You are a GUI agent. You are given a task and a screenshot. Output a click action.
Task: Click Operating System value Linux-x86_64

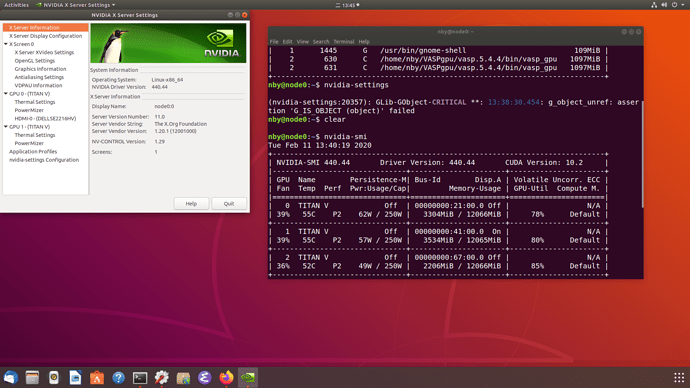pos(167,80)
